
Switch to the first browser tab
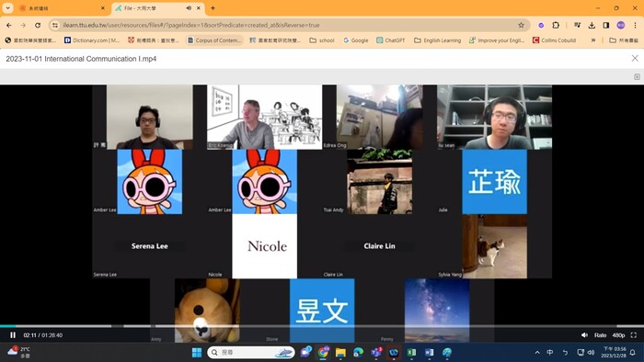pos(62,7)
